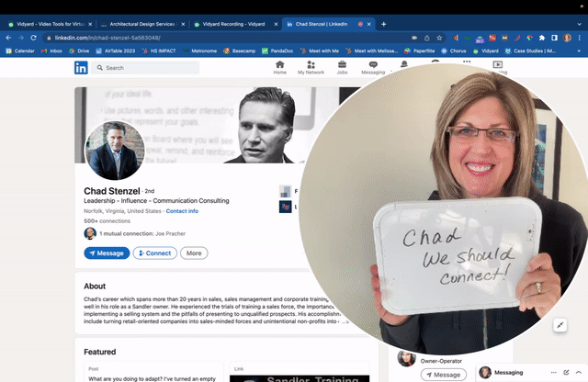Open the More button on Chad's profile

[x=194, y=253]
